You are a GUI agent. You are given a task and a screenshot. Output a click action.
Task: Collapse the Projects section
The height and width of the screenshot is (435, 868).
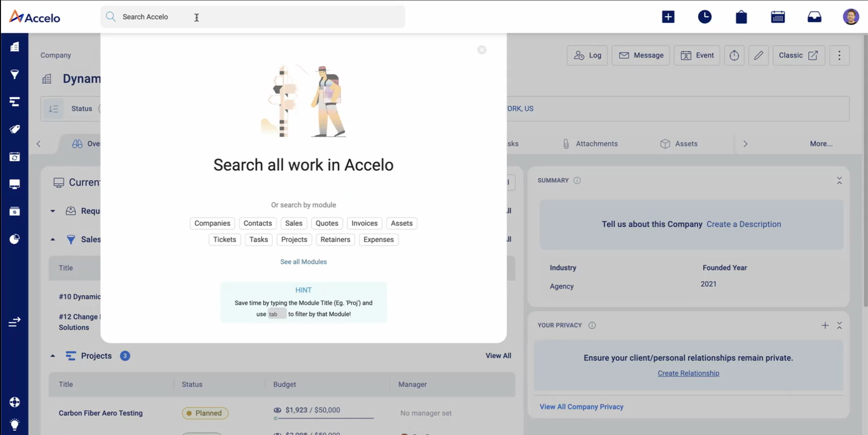[x=53, y=356]
